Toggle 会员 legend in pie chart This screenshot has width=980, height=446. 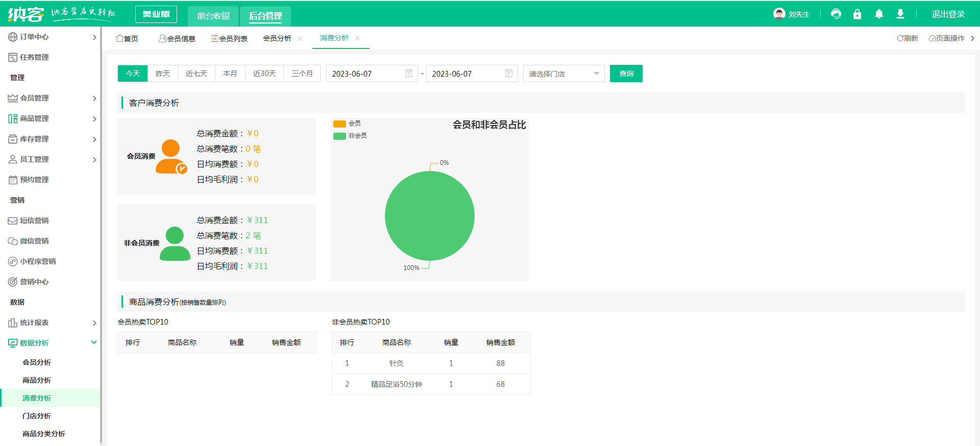click(347, 123)
